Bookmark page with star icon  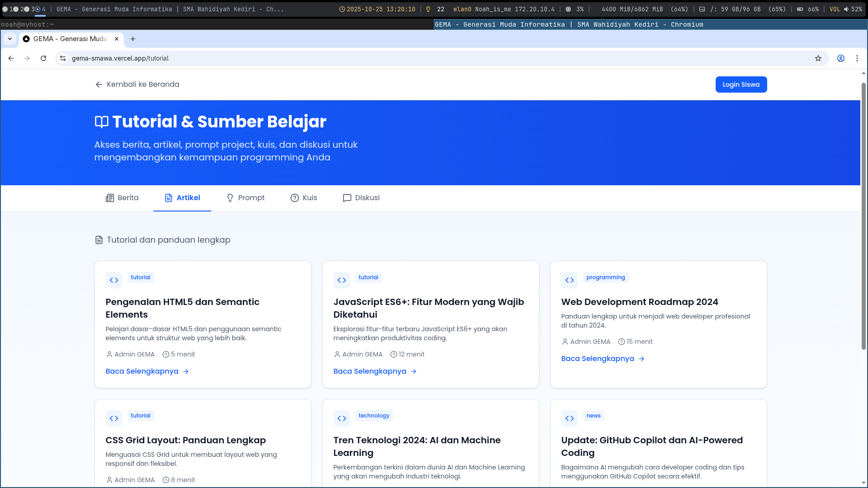point(818,58)
